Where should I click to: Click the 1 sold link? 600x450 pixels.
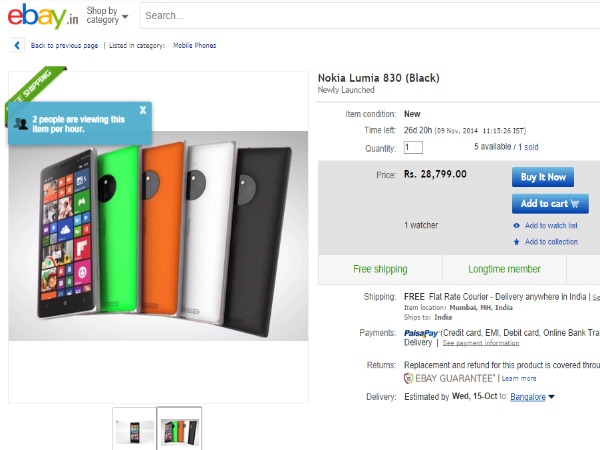point(531,147)
